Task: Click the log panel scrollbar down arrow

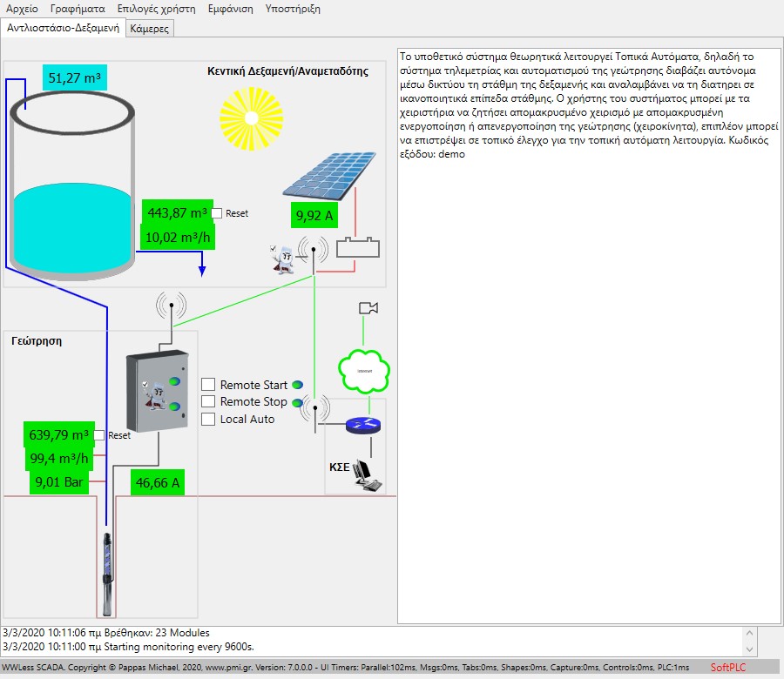Action: tap(749, 649)
